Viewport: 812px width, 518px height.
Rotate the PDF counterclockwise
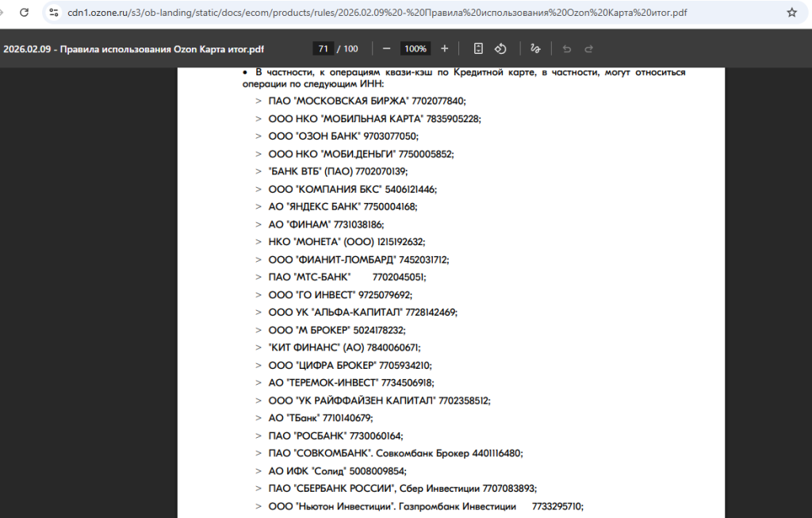coord(500,48)
